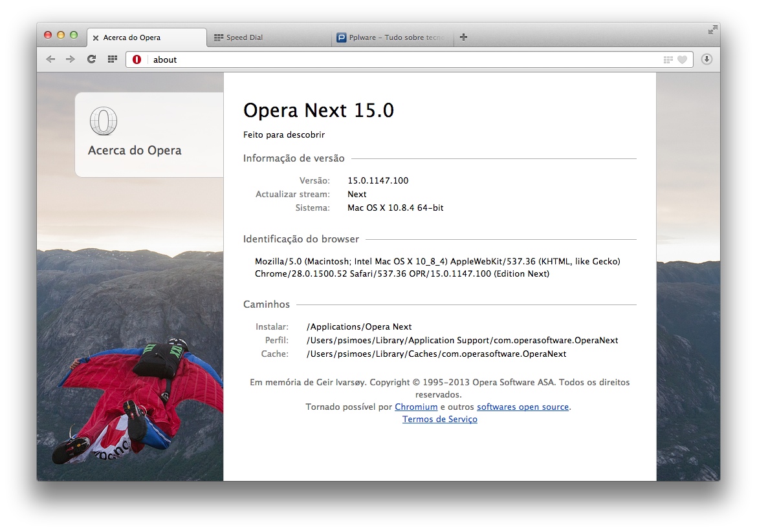Click the Feito para descobrir tagline
This screenshot has height=532, width=757.
click(x=284, y=134)
